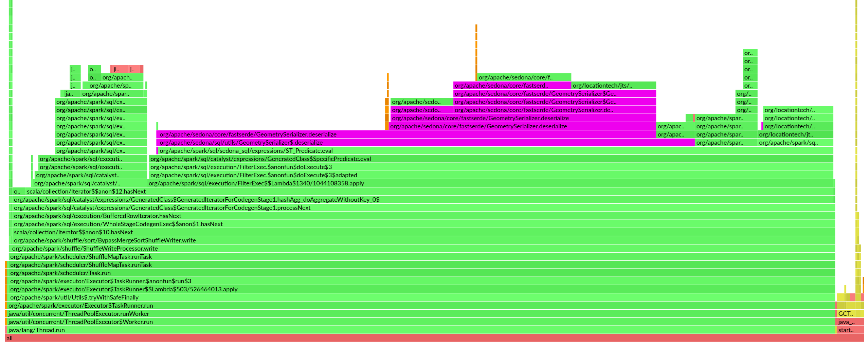Select TaskRunner.$anonfun$run$3 frame
The width and height of the screenshot is (868, 345).
[x=421, y=281]
